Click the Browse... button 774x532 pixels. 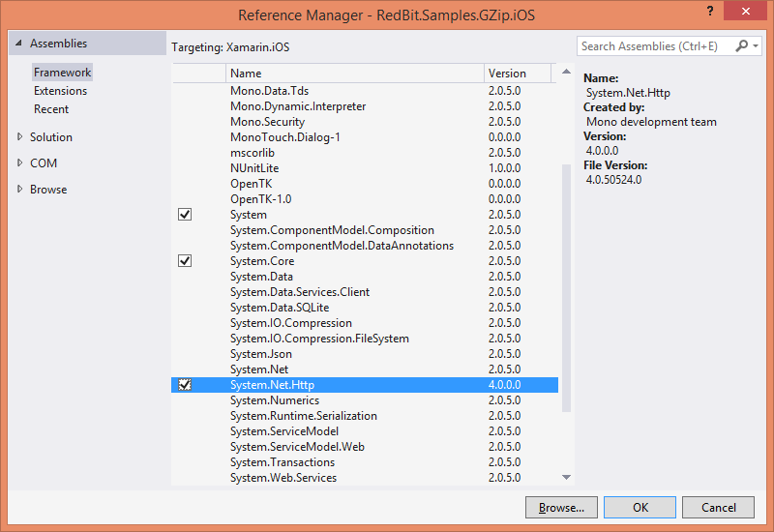[x=561, y=507]
